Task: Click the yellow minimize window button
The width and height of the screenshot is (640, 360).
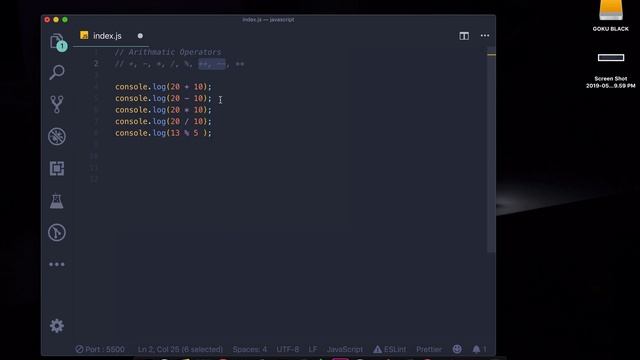Action: 56,20
